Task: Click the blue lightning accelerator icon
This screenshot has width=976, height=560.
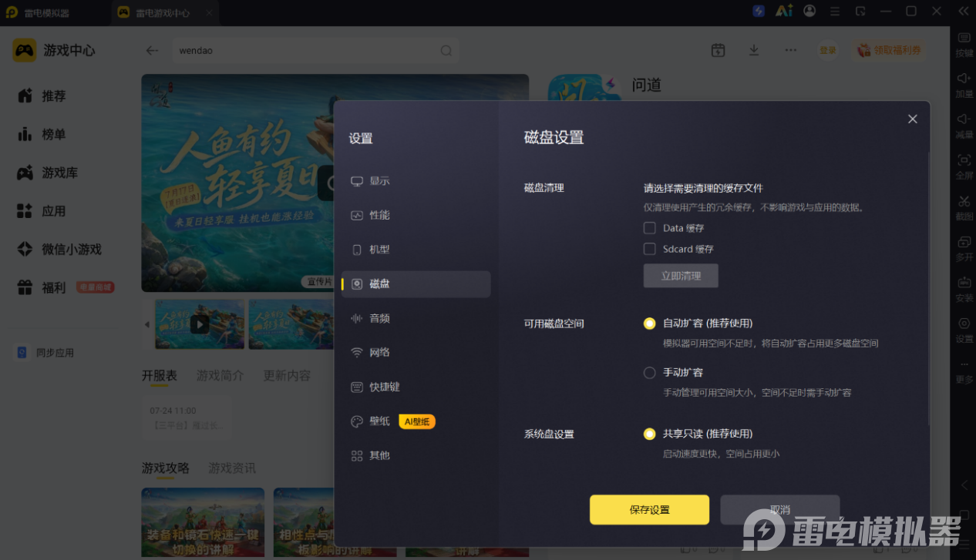Action: 759,11
